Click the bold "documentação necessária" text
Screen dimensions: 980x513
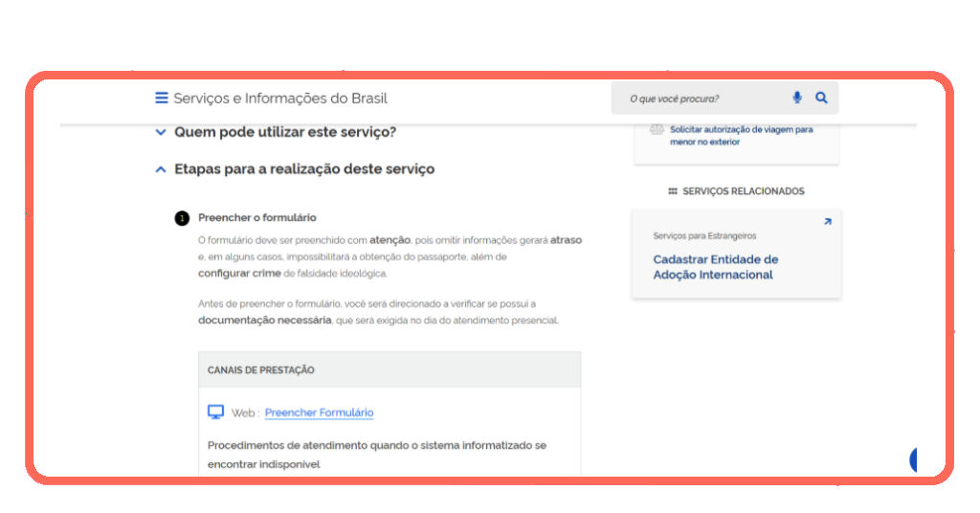coord(264,320)
